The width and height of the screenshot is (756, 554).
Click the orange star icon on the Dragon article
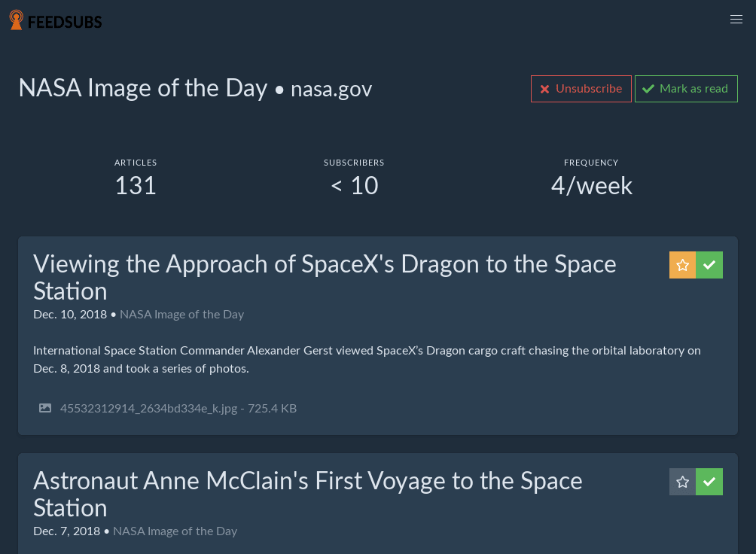click(x=682, y=265)
